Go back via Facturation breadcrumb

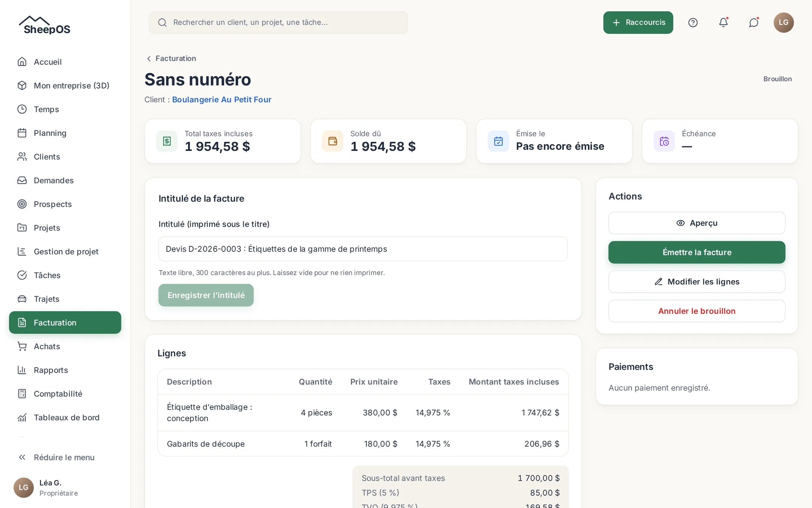click(x=171, y=58)
